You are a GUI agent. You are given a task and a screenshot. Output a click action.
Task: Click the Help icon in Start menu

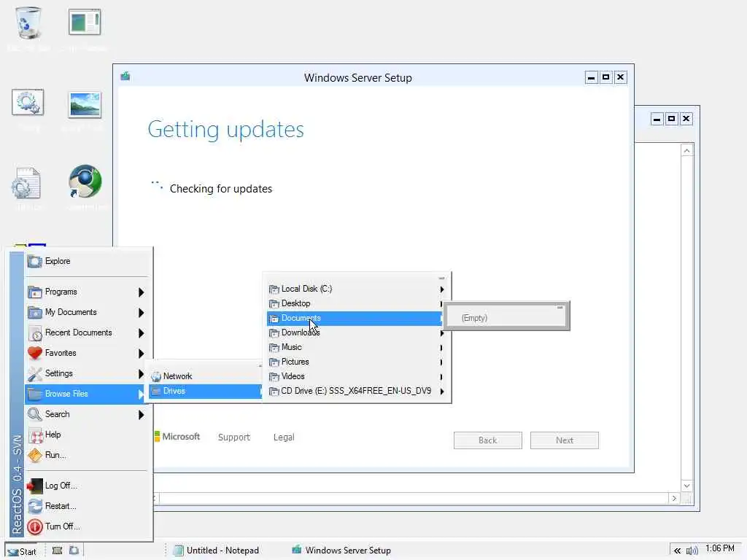point(36,435)
